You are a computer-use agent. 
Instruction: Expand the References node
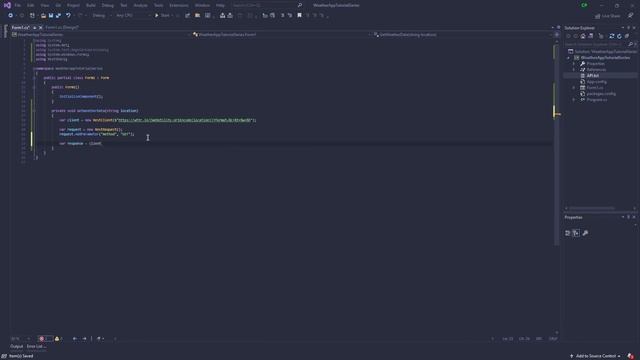[x=574, y=70]
